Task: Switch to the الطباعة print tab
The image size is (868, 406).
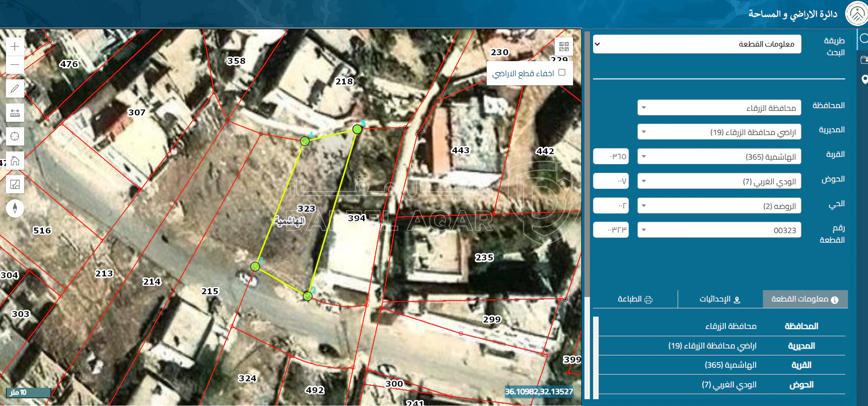Action: click(x=635, y=299)
